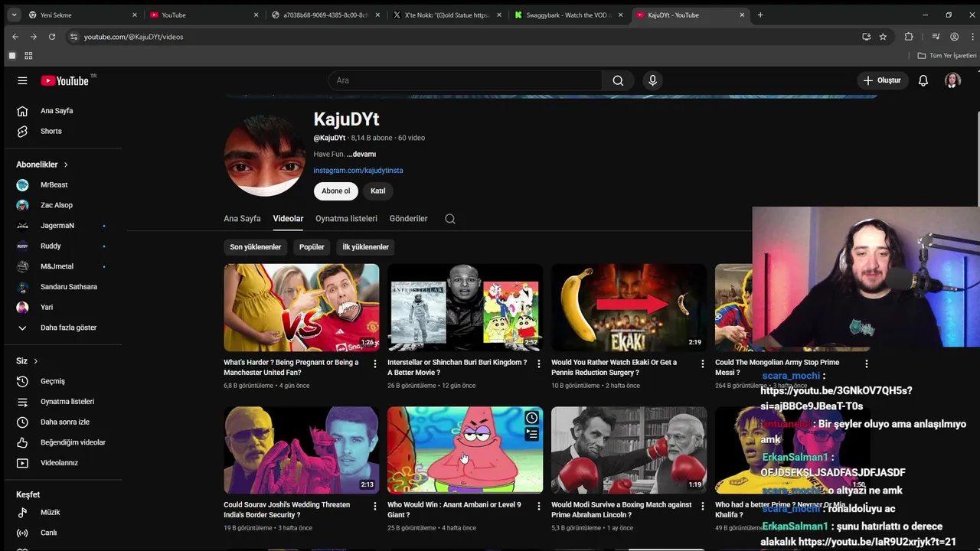The height and width of the screenshot is (551, 980).
Task: Expand Siz section arrow
Action: pyautogui.click(x=35, y=361)
